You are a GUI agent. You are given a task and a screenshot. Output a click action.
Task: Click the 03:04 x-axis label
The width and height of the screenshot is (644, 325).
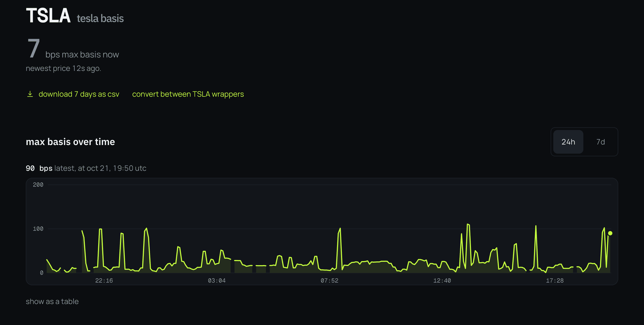(217, 280)
